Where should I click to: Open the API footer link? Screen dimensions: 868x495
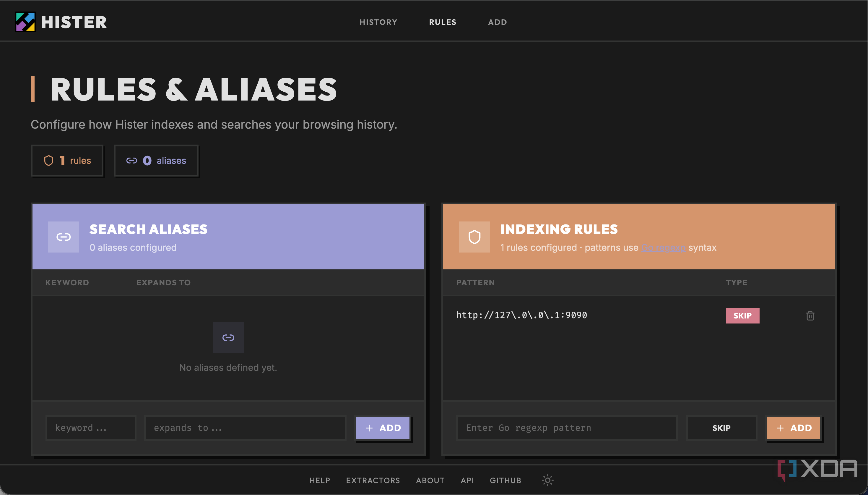[x=467, y=481]
